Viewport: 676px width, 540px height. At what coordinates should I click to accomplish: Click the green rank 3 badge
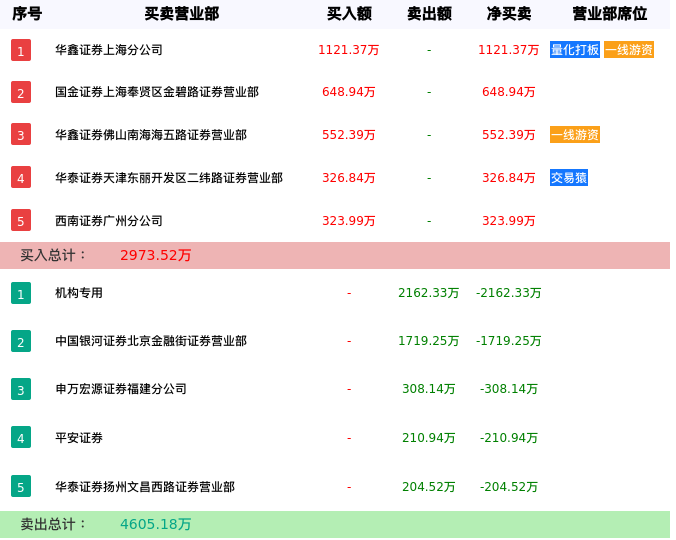click(21, 389)
